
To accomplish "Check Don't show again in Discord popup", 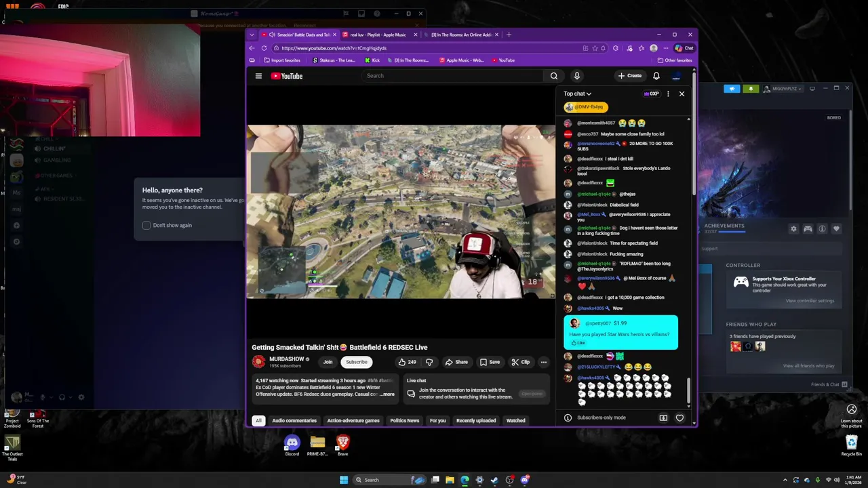I will pyautogui.click(x=146, y=225).
